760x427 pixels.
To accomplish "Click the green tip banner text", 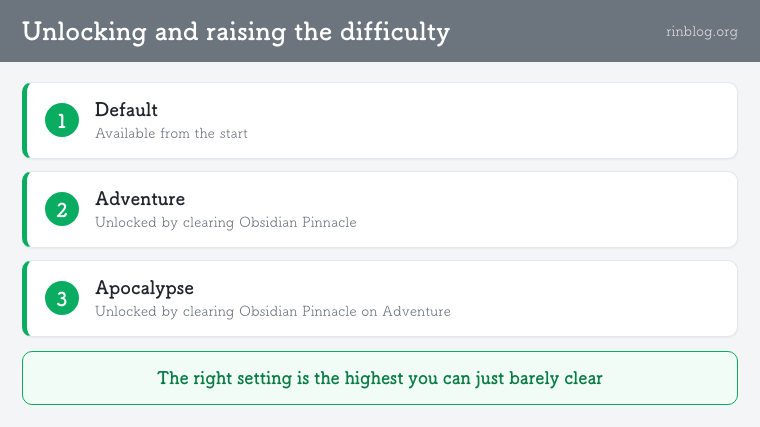I will coord(380,378).
